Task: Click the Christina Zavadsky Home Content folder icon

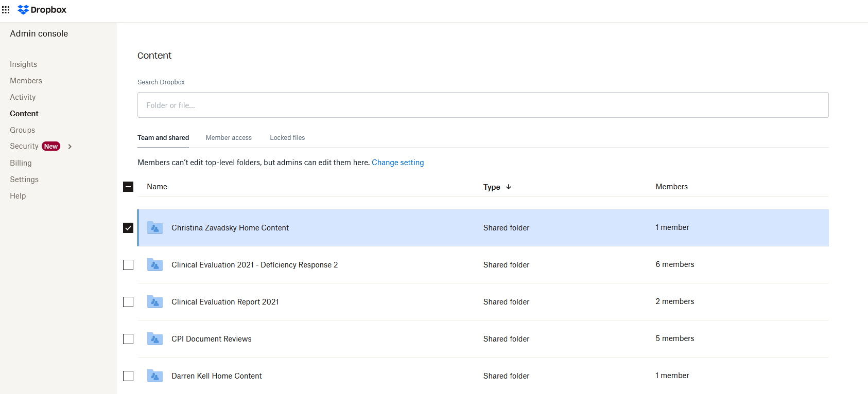Action: [155, 227]
